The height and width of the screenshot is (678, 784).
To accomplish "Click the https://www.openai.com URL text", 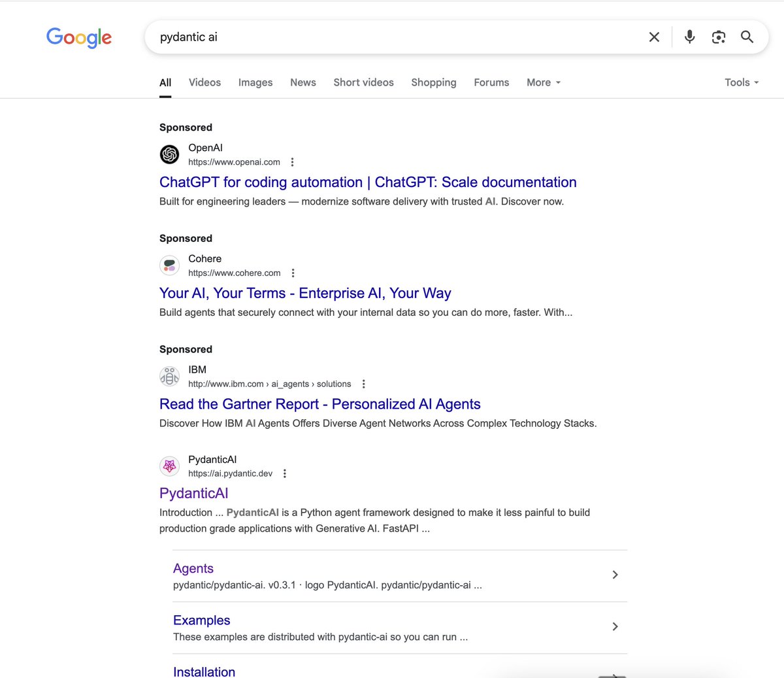I will [x=234, y=162].
